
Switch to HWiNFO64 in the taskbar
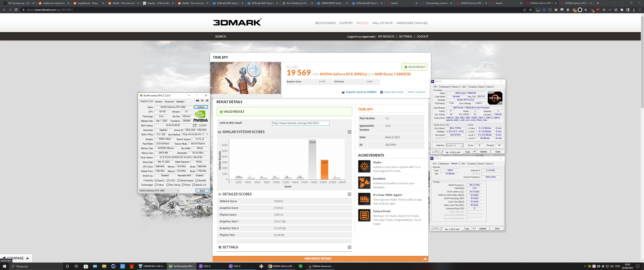[151, 266]
